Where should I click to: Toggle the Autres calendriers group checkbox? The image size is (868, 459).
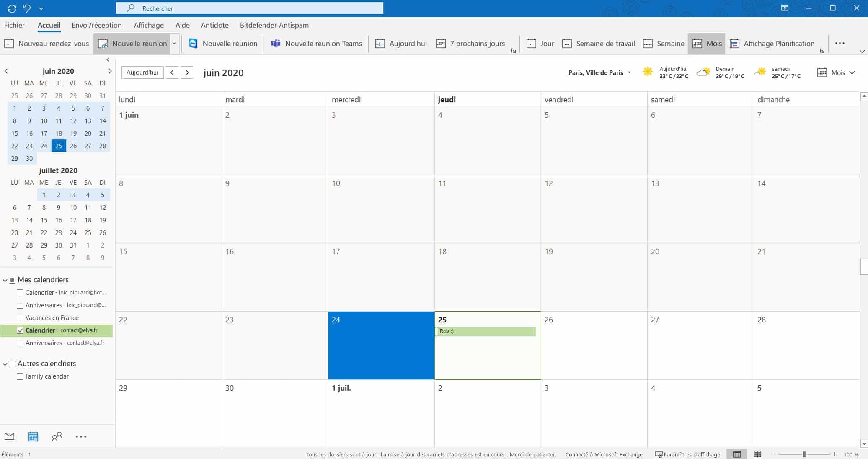tap(12, 364)
